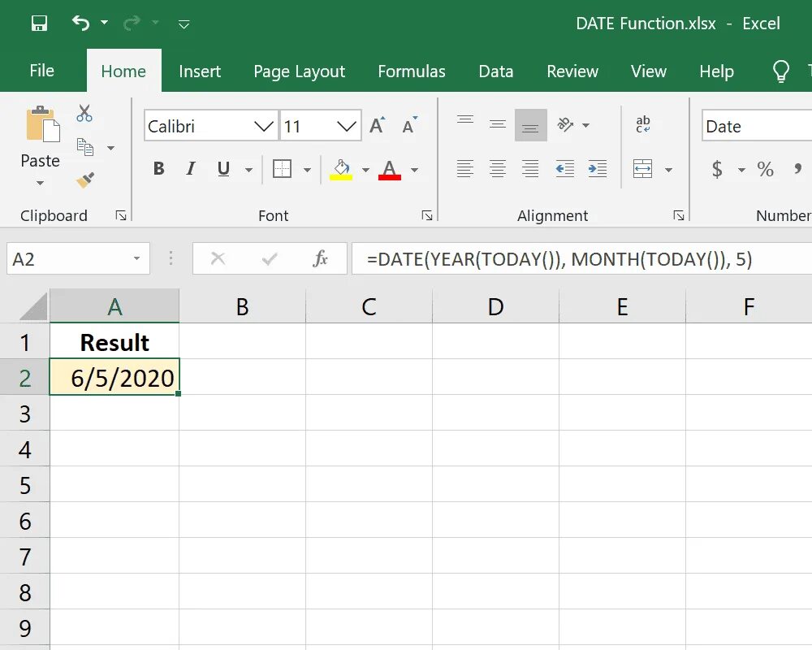The image size is (812, 650).
Task: Open the Accounting format dropdown arrow
Action: [x=741, y=170]
